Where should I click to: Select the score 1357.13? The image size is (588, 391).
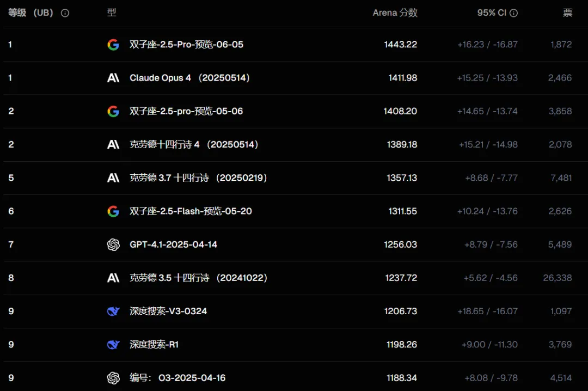402,178
